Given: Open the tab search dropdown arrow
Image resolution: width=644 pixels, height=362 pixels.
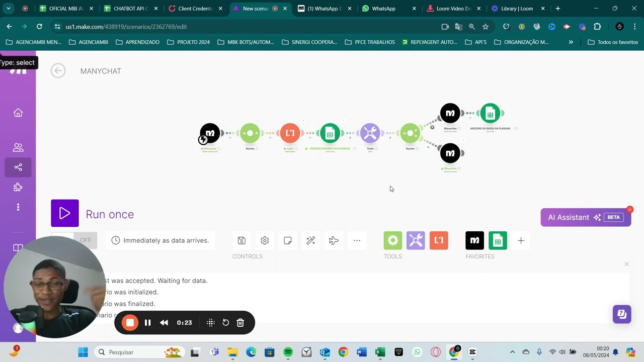Looking at the screenshot, I should [9, 9].
